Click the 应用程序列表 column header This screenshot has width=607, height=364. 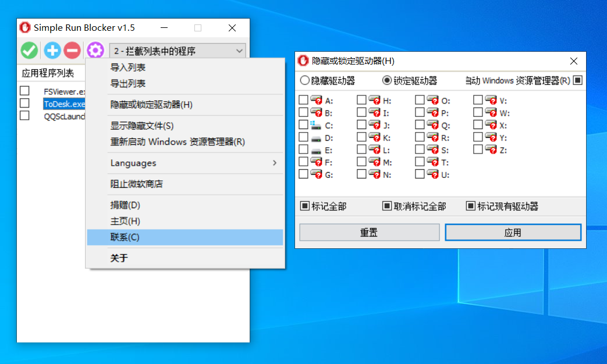coord(48,73)
